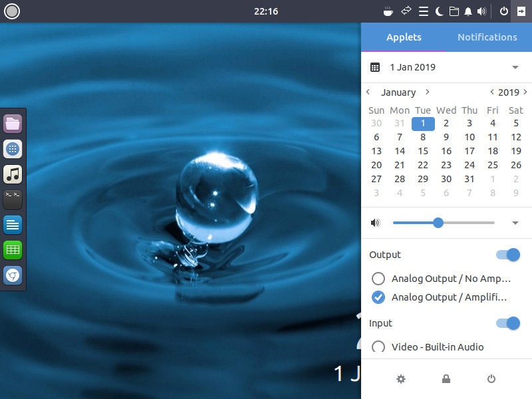
Task: Collapse the sound section arrow
Action: click(515, 223)
